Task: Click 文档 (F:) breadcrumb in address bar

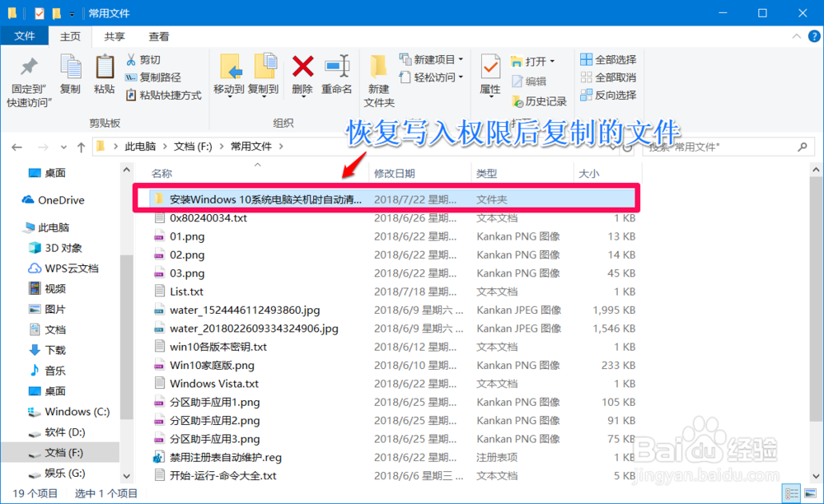Action: 193,147
